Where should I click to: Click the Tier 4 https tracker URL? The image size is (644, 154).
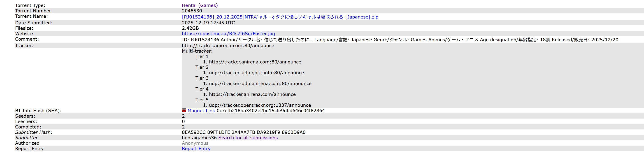[252, 94]
